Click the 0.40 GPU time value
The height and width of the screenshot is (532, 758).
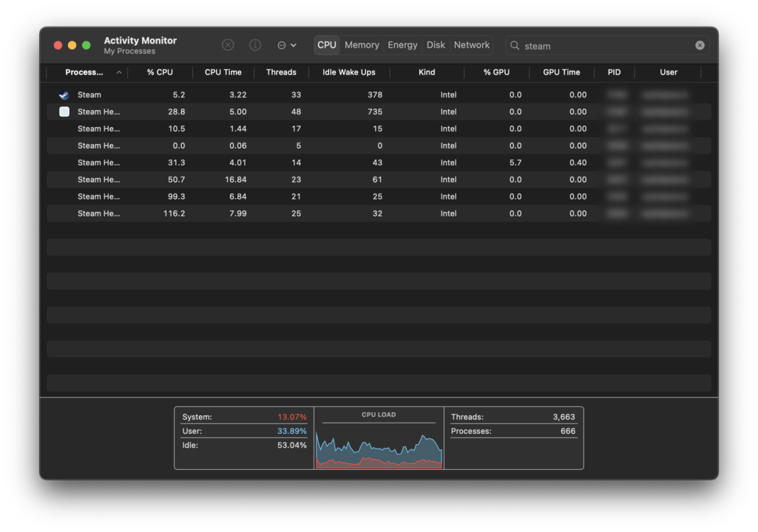tap(578, 163)
